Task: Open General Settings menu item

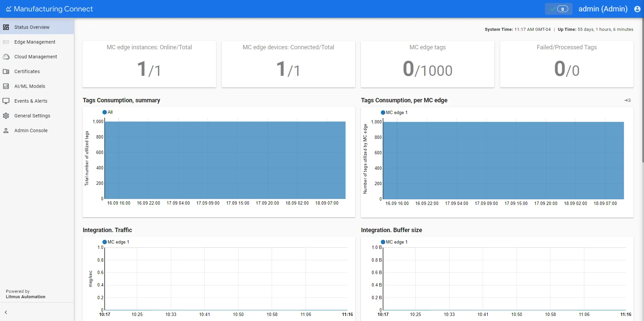Action: (37, 116)
